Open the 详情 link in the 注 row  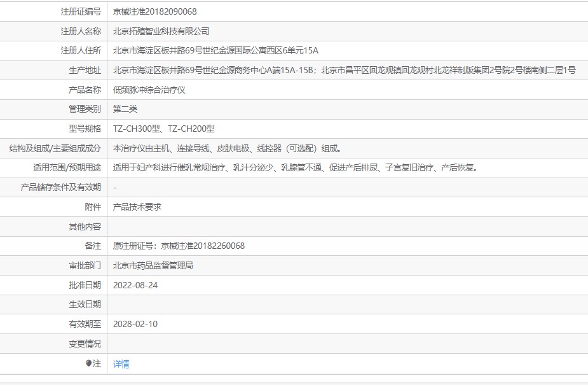coord(121,364)
